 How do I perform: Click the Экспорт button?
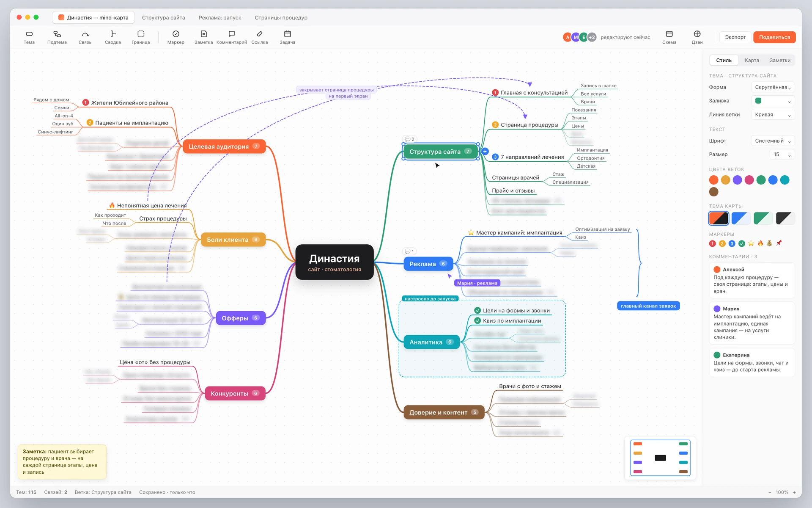click(x=735, y=37)
